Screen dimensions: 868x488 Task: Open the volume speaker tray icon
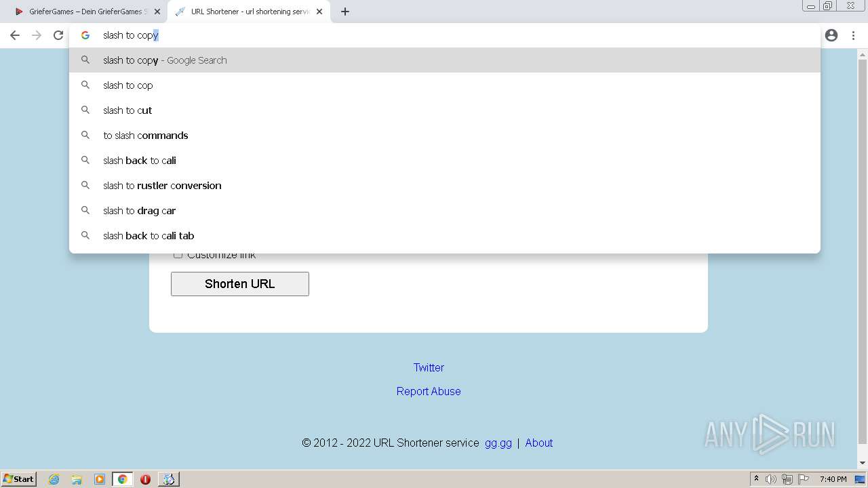(771, 479)
